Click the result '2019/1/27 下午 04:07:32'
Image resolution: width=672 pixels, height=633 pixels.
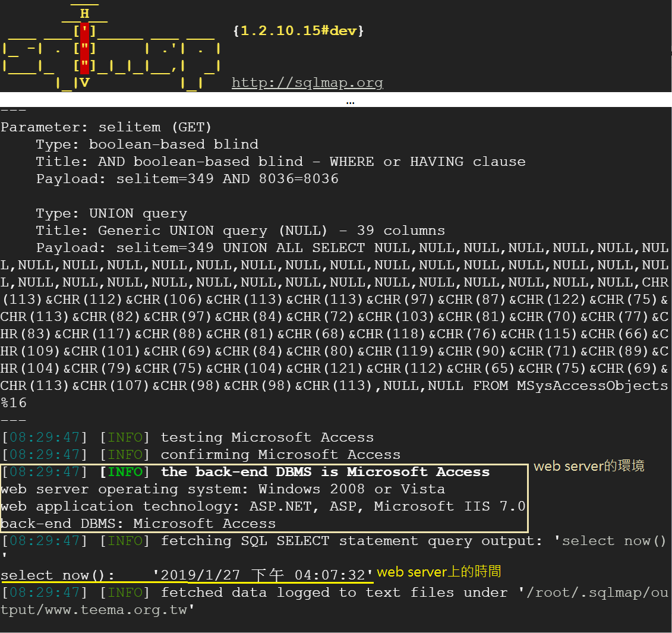point(263,575)
